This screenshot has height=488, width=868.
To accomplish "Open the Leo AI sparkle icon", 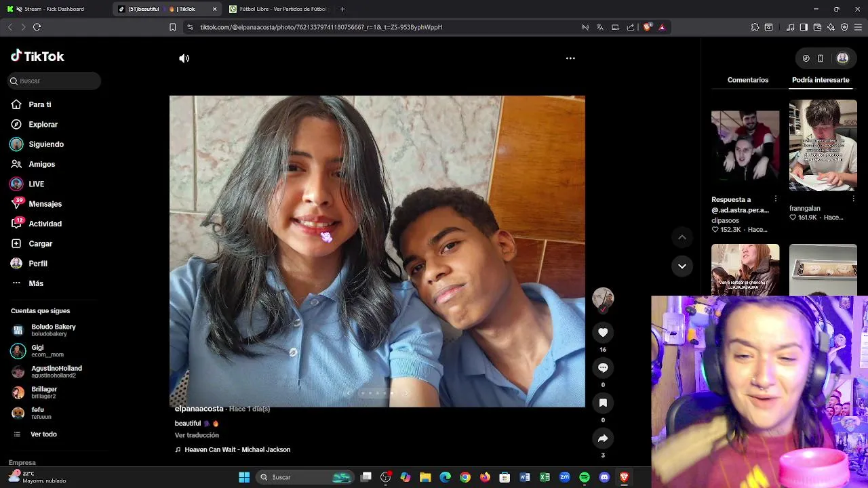I will click(x=831, y=27).
